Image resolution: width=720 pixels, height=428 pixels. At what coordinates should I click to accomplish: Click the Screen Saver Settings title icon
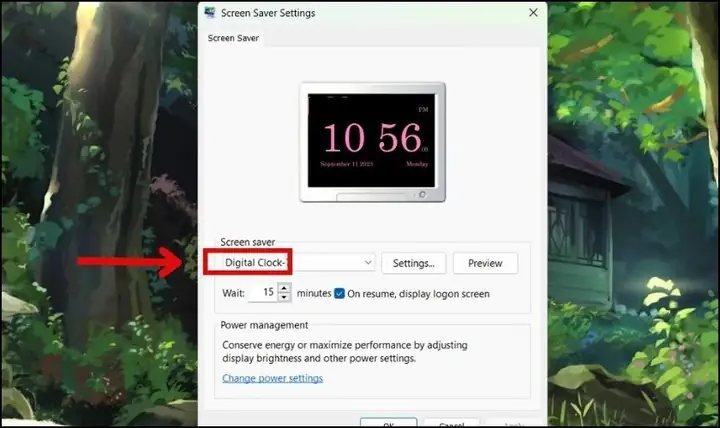tap(210, 13)
